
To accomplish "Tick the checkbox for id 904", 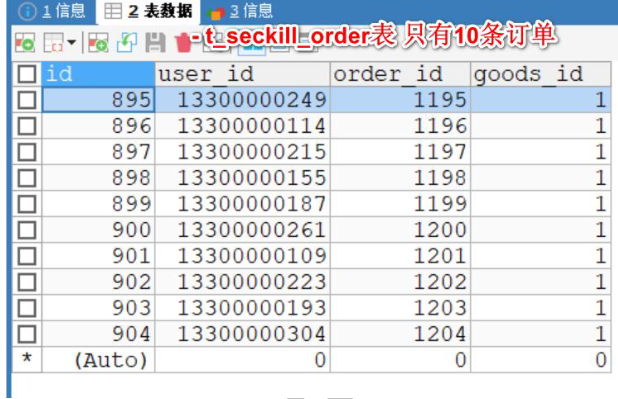I will [x=27, y=334].
